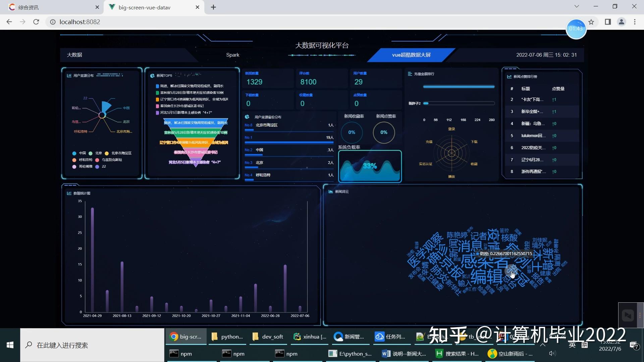Click the list icon beside 充值金额排行
The image size is (644, 362).
pyautogui.click(x=409, y=74)
